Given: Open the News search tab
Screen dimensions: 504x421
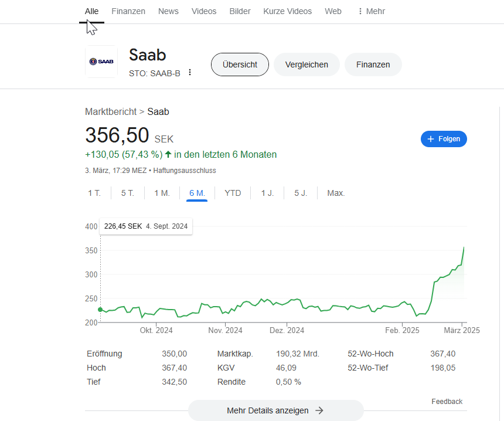Looking at the screenshot, I should 168,11.
